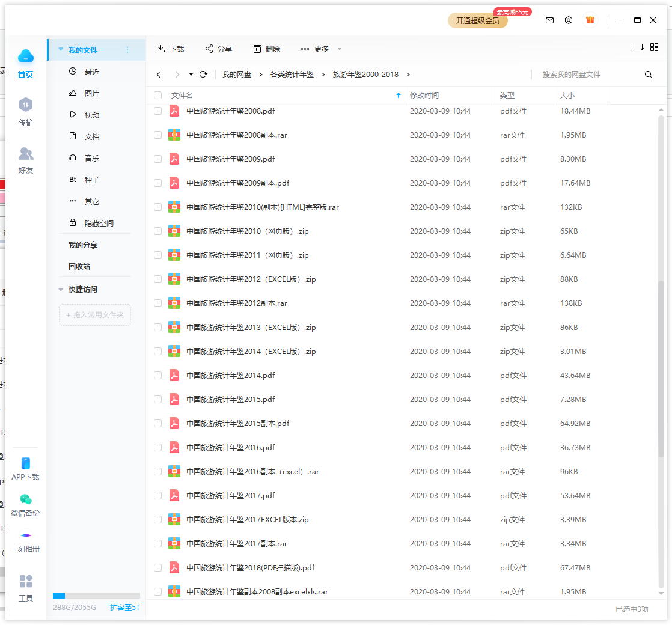
Task: Check the box for 中国旅游统计年鉴2009副本.pdf
Action: 157,183
